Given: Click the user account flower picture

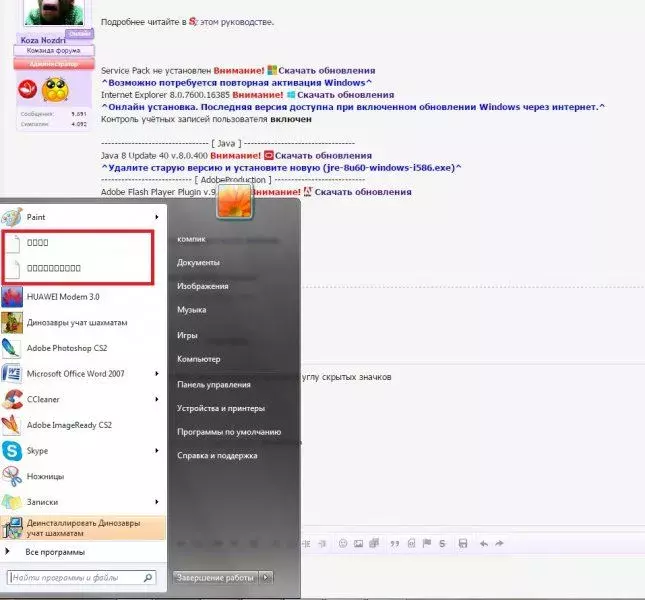Looking at the screenshot, I should 234,201.
